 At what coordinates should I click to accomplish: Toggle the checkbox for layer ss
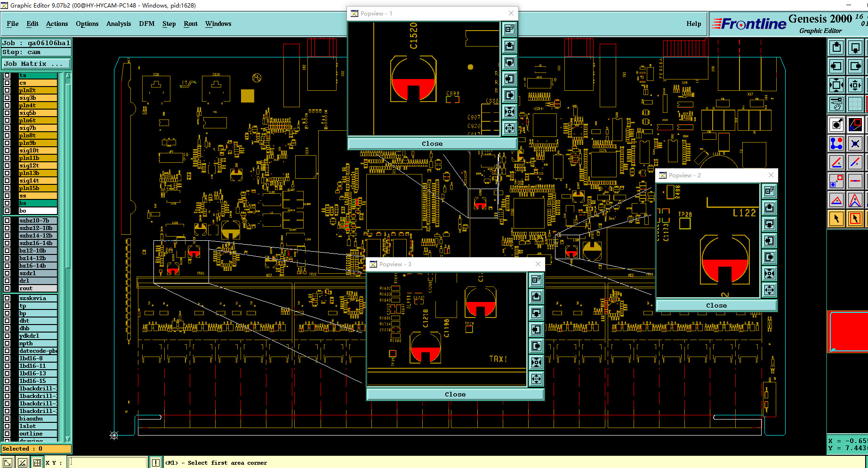pyautogui.click(x=7, y=196)
